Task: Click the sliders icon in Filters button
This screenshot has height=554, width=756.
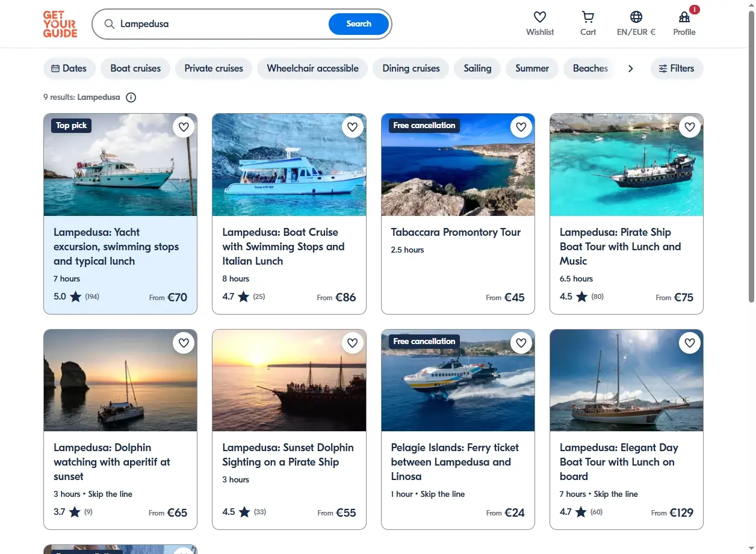Action: 663,69
